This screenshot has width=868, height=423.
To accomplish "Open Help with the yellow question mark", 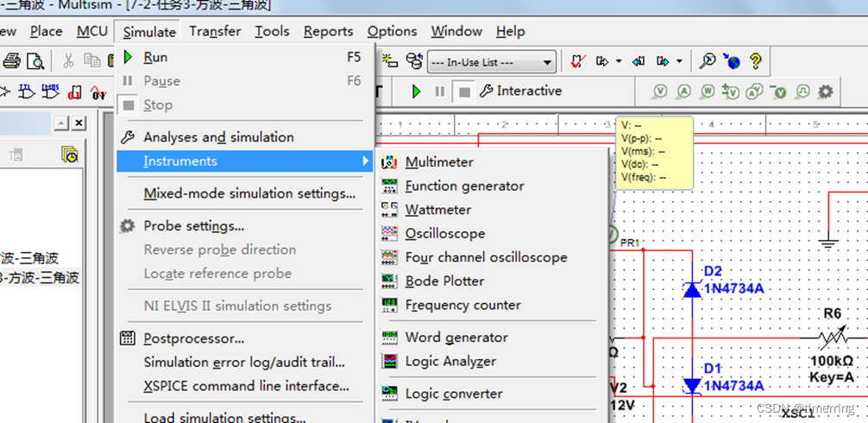I will tap(757, 61).
